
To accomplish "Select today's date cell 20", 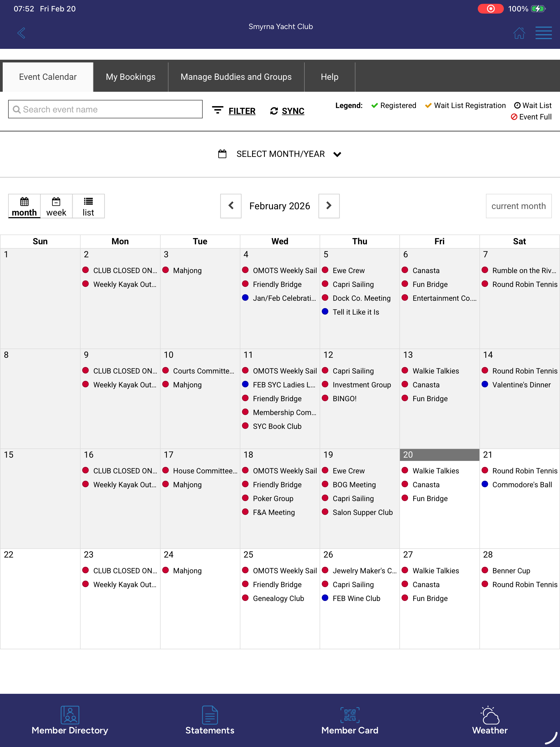I will pos(440,455).
